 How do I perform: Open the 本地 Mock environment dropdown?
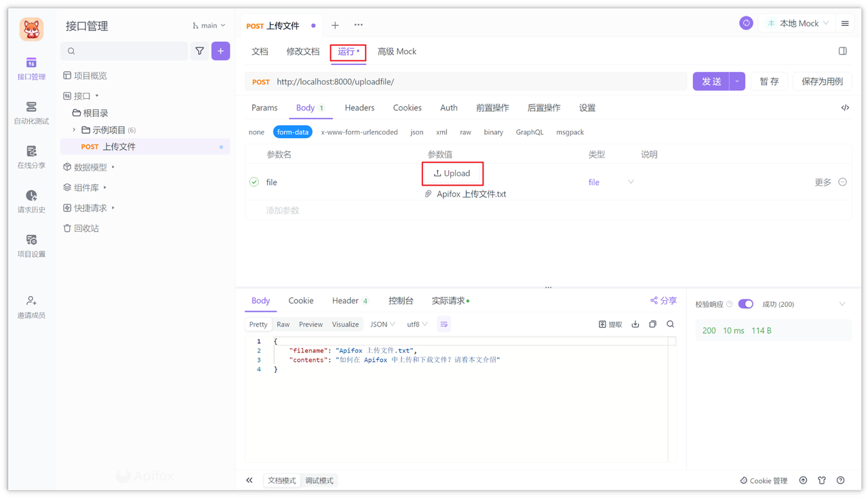pyautogui.click(x=797, y=23)
